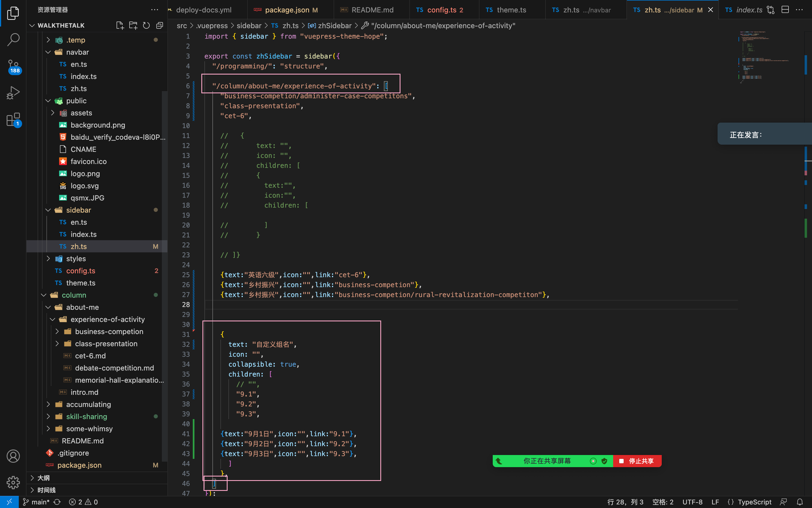812x508 pixels.
Task: Stop screen sharing with 停止共享
Action: coord(637,461)
